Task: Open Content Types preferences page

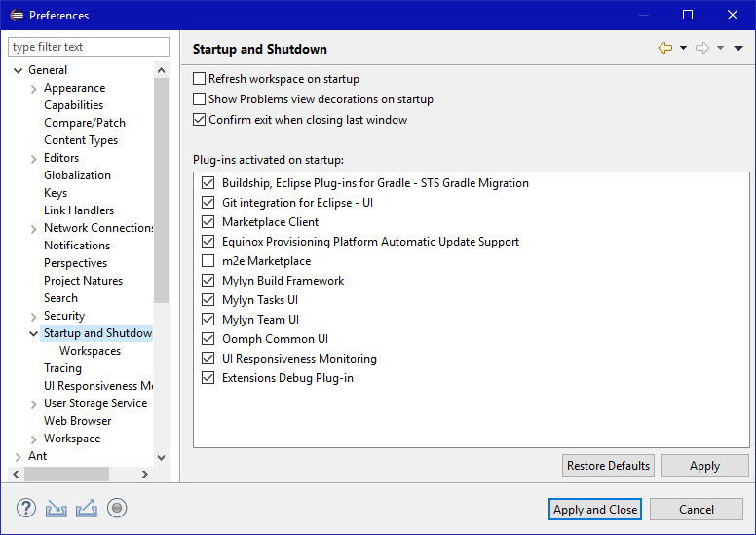Action: pyautogui.click(x=81, y=140)
